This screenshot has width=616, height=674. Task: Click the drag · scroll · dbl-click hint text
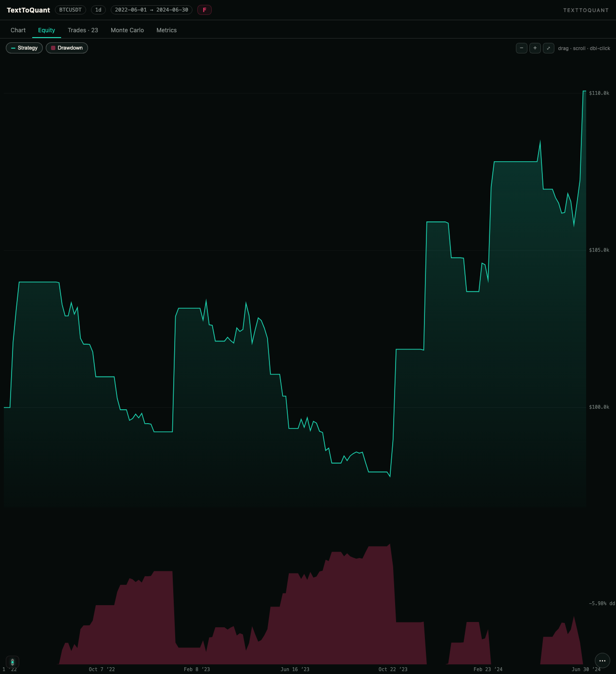(x=584, y=49)
